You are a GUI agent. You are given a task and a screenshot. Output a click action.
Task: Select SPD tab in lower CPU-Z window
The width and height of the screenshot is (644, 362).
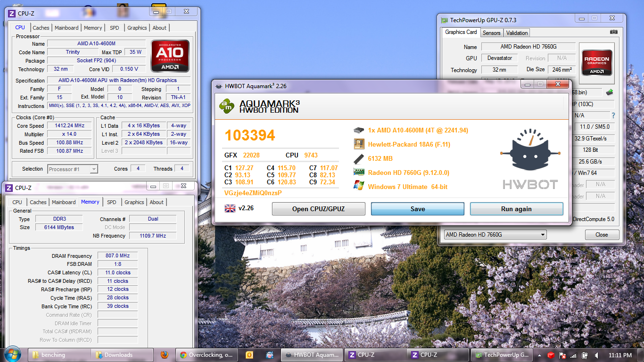pyautogui.click(x=111, y=202)
